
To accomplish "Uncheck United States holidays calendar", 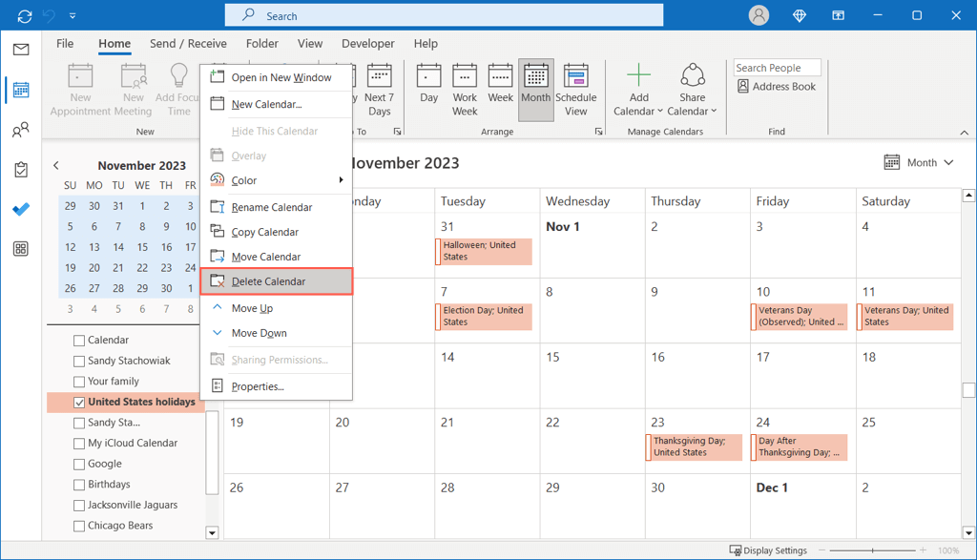I will [79, 403].
